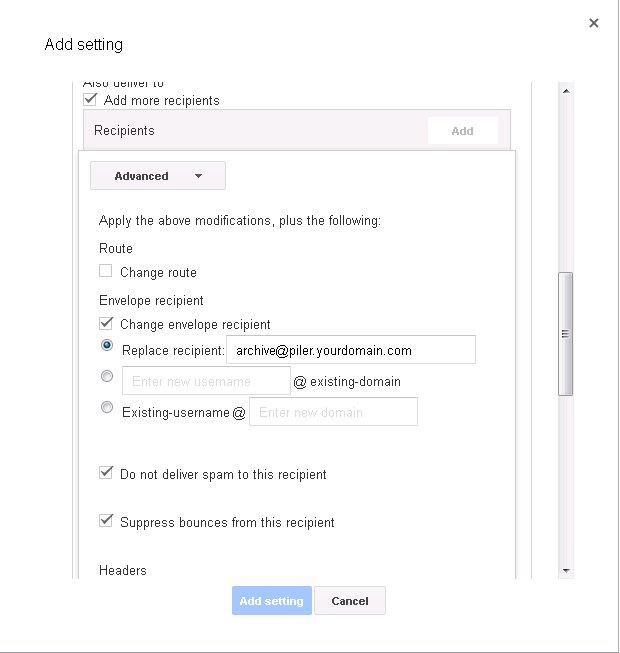Click the scrollbar up arrow
Screen dimensions: 620x653
566,91
